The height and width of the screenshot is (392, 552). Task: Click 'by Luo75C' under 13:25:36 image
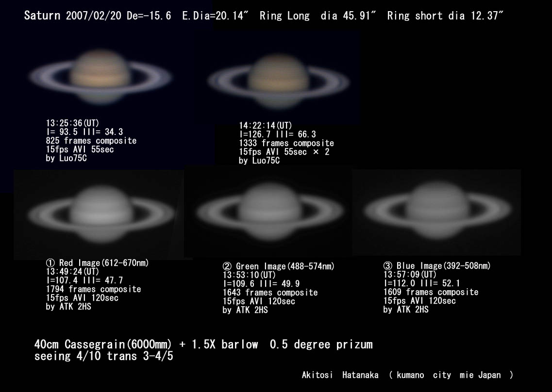pyautogui.click(x=66, y=158)
